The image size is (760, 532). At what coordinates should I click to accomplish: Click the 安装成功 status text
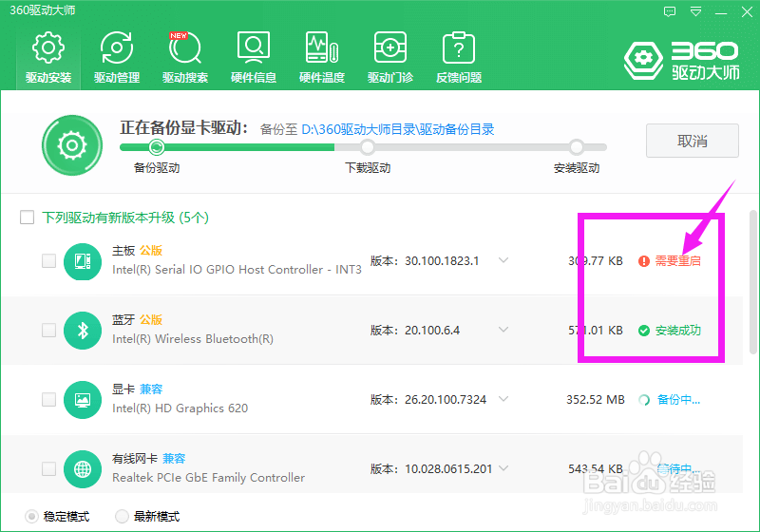point(678,331)
